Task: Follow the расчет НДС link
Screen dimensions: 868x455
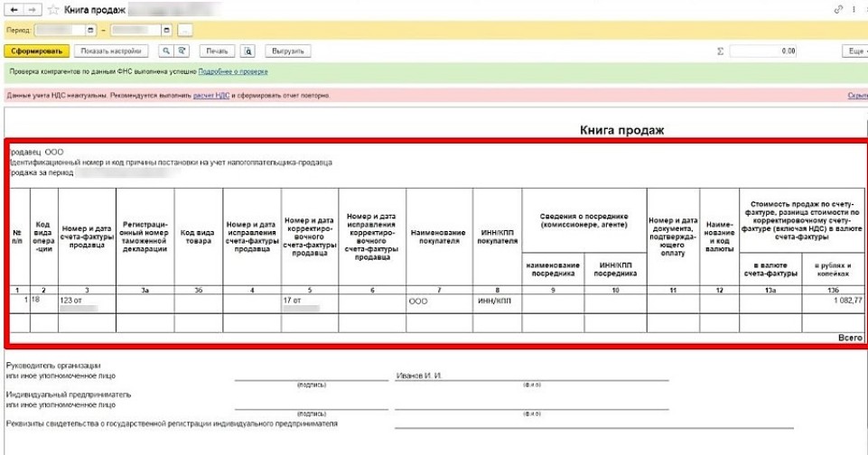Action: point(210,95)
